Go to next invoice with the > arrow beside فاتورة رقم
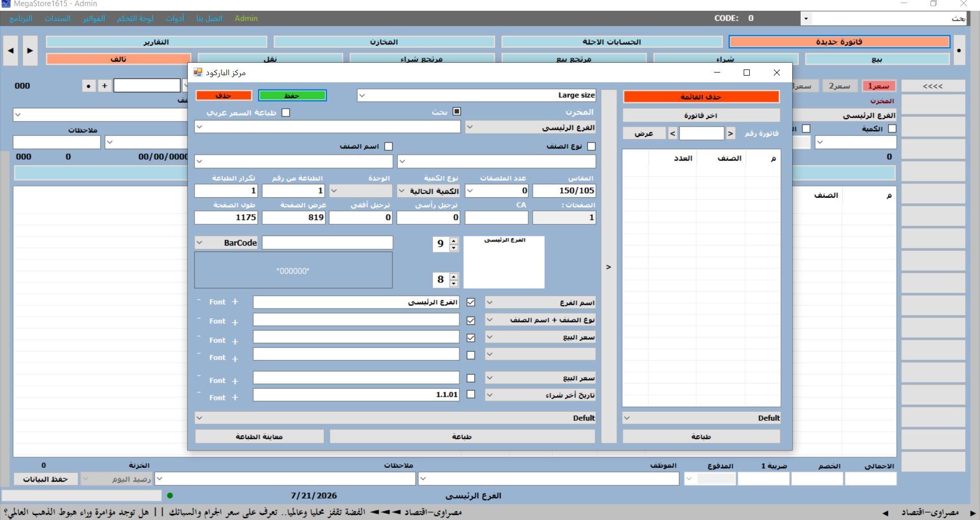980x520 pixels. coord(730,133)
